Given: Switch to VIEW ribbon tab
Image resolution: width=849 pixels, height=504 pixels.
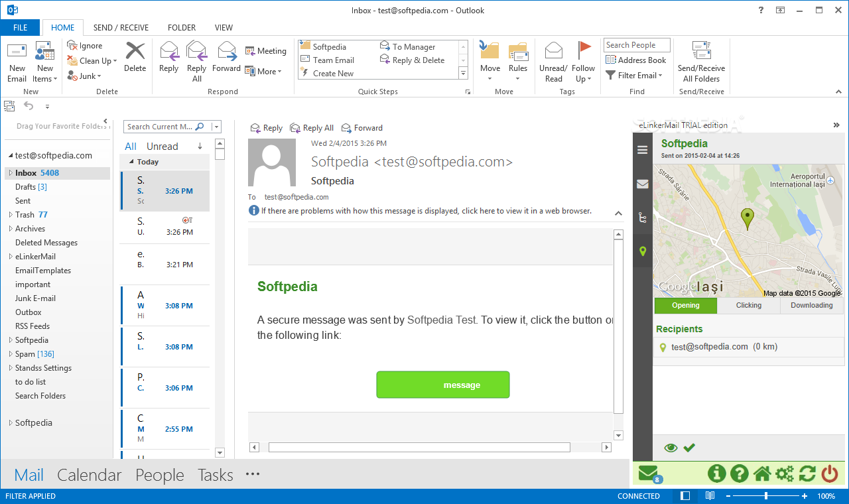Looking at the screenshot, I should point(224,28).
